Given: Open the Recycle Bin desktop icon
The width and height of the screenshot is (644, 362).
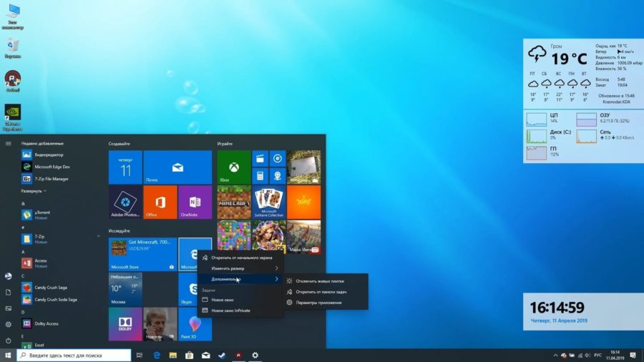Looking at the screenshot, I should click(12, 49).
